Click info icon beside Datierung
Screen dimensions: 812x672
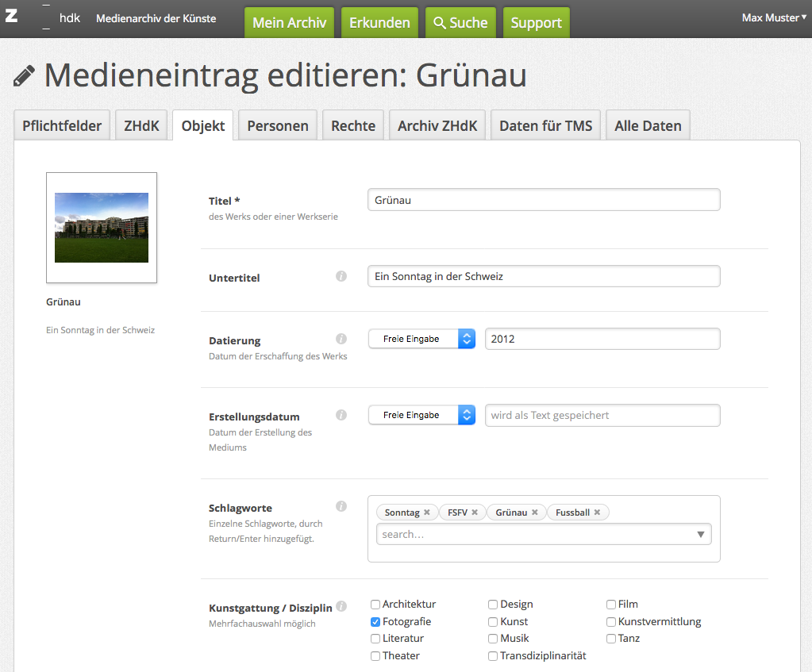click(341, 339)
